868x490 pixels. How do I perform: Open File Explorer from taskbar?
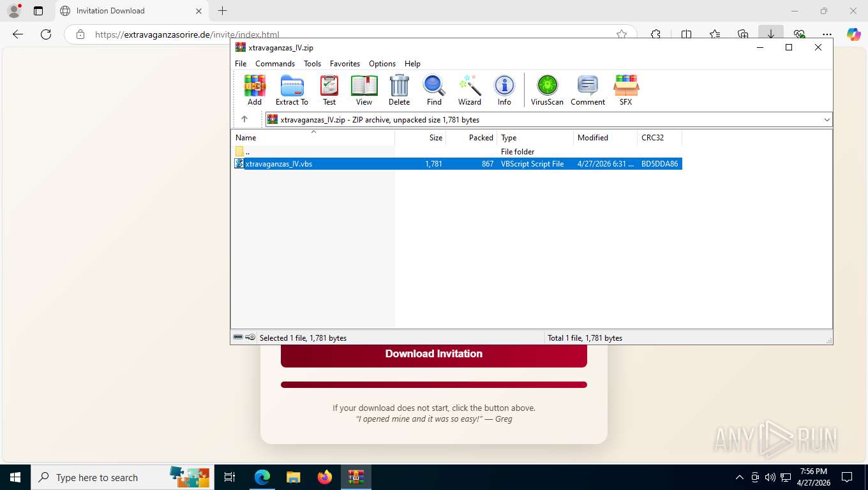coord(293,477)
